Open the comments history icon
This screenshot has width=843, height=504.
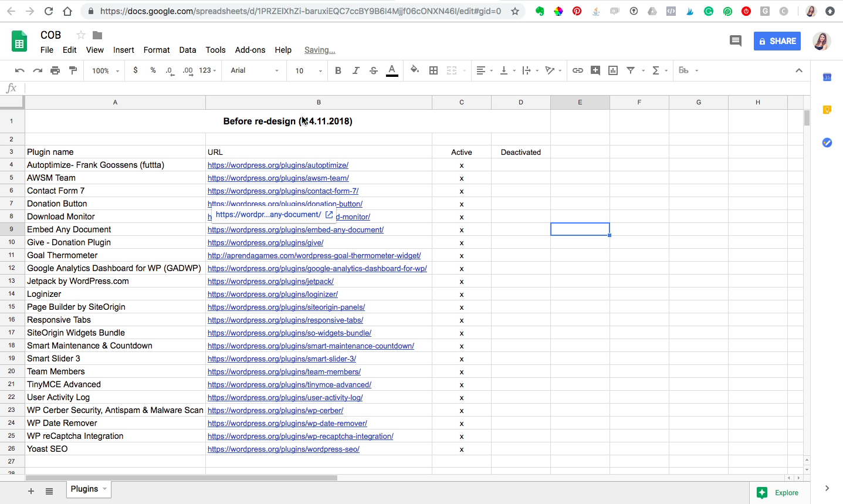tap(736, 40)
